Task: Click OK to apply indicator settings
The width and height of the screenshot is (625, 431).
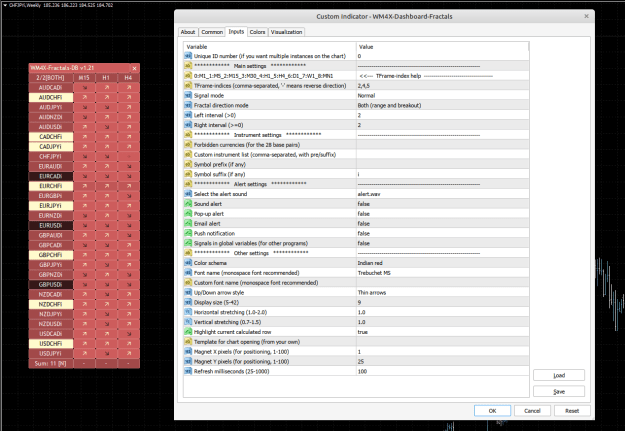Action: tap(492, 411)
